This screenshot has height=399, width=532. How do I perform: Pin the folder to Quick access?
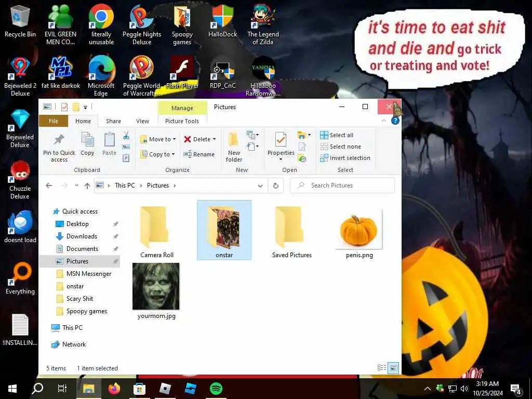click(x=59, y=148)
